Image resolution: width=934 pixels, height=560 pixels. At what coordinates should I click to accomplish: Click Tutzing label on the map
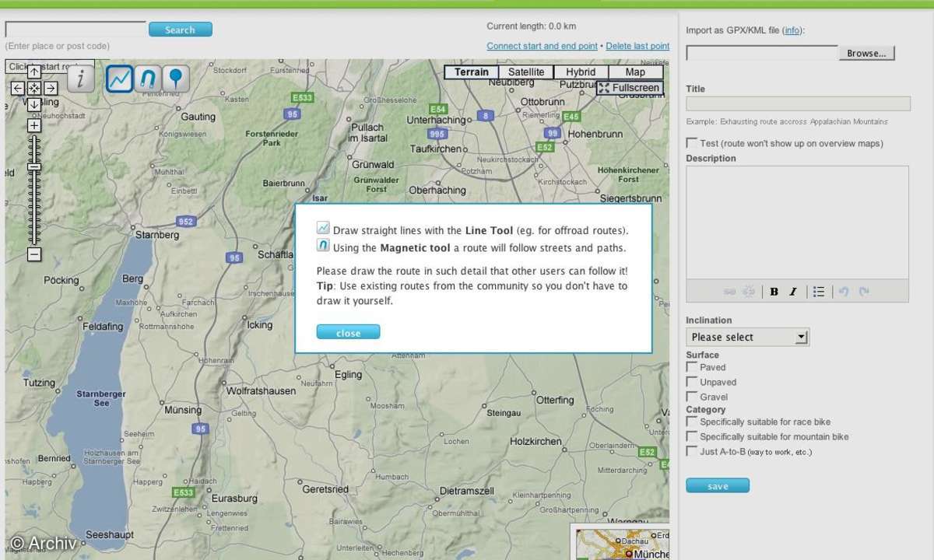(39, 383)
